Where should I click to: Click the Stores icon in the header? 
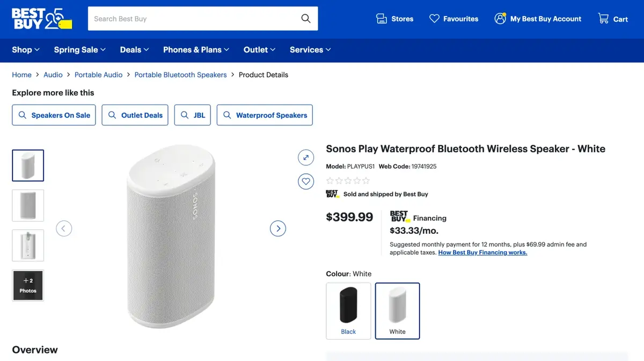pyautogui.click(x=394, y=18)
